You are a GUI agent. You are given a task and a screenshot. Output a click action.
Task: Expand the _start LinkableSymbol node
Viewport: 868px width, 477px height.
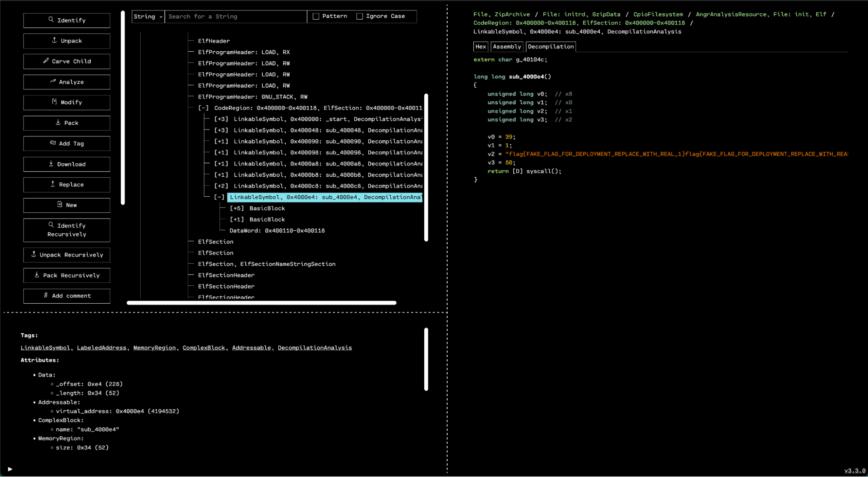pos(221,119)
